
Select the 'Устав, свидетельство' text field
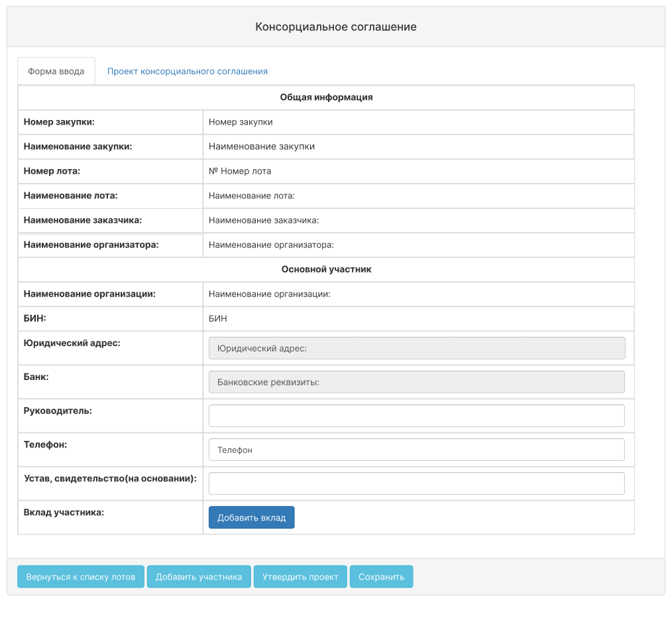coord(416,483)
